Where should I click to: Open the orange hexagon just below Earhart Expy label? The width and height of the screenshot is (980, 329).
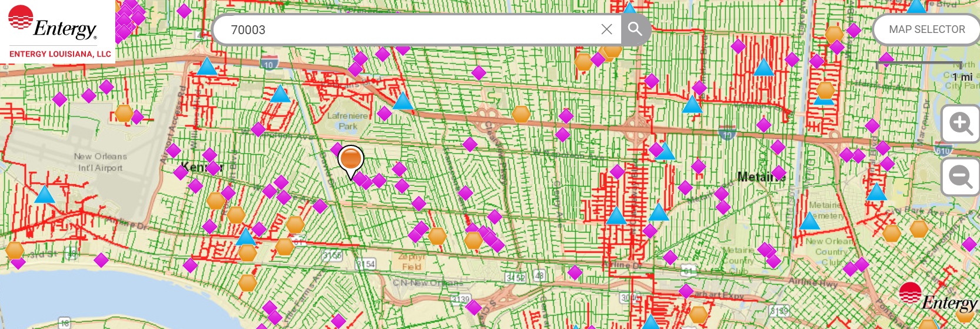[698, 315]
